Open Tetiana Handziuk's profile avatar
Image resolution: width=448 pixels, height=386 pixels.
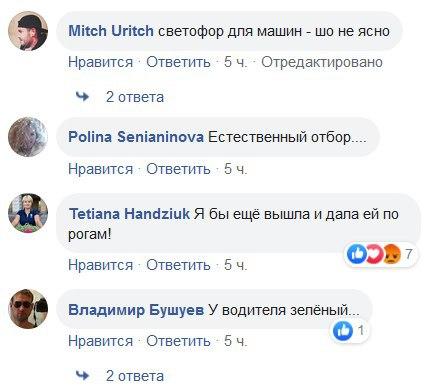pyautogui.click(x=28, y=213)
